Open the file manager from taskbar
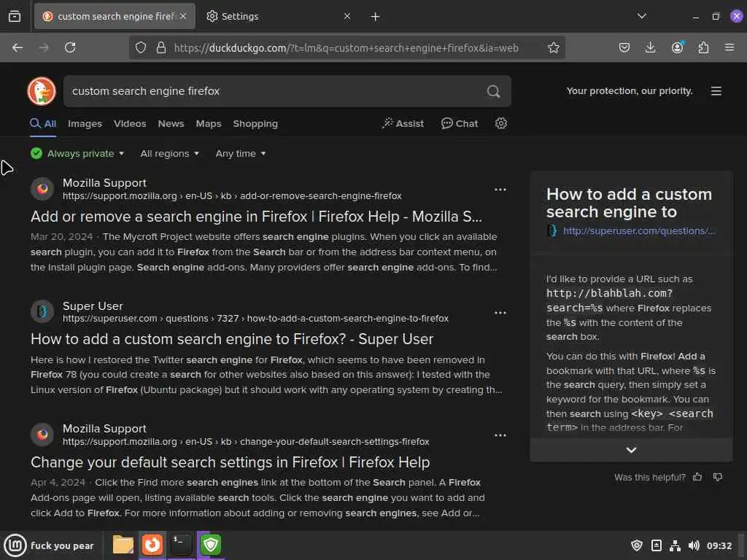This screenshot has width=747, height=560. 123,545
